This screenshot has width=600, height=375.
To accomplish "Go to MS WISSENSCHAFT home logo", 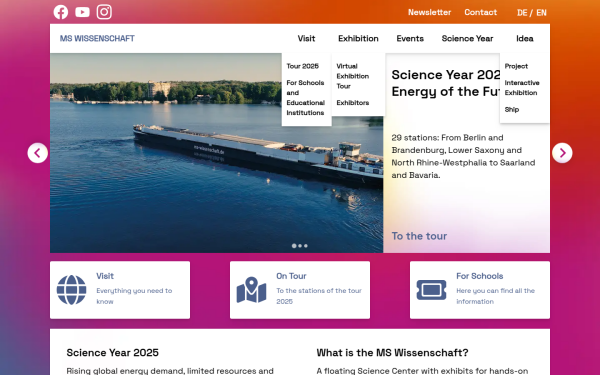I will 97,38.
